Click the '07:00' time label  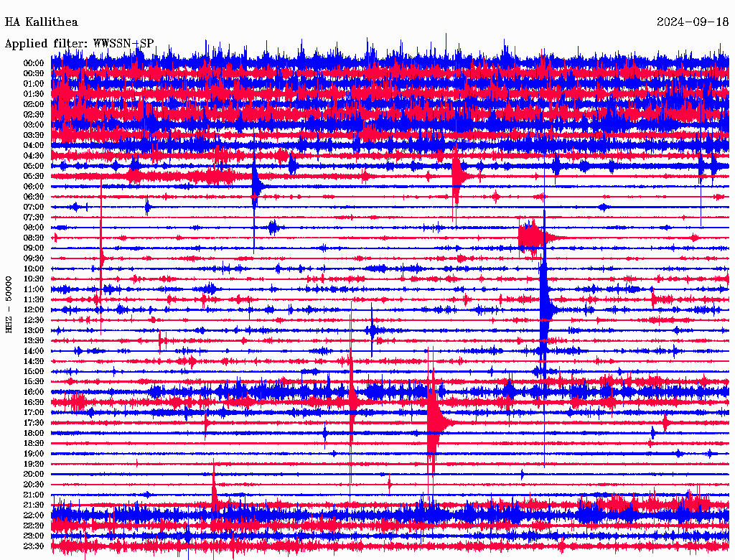click(x=34, y=207)
